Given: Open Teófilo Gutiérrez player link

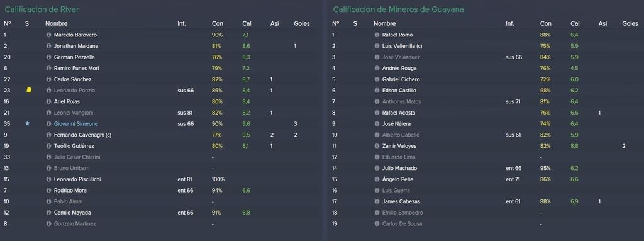Looking at the screenshot, I should [x=74, y=146].
